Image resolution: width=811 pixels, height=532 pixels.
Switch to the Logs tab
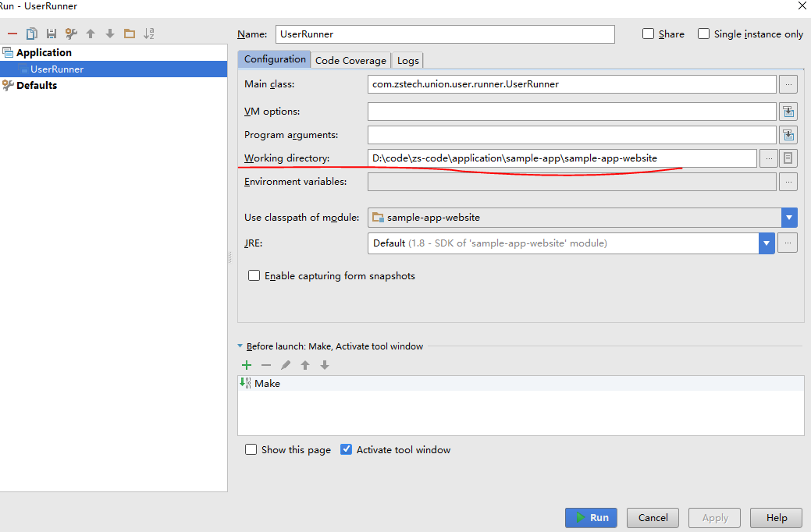coord(407,60)
